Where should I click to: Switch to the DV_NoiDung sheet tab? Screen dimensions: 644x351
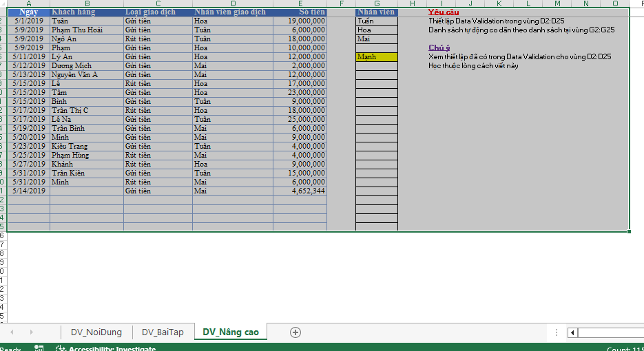(x=96, y=332)
